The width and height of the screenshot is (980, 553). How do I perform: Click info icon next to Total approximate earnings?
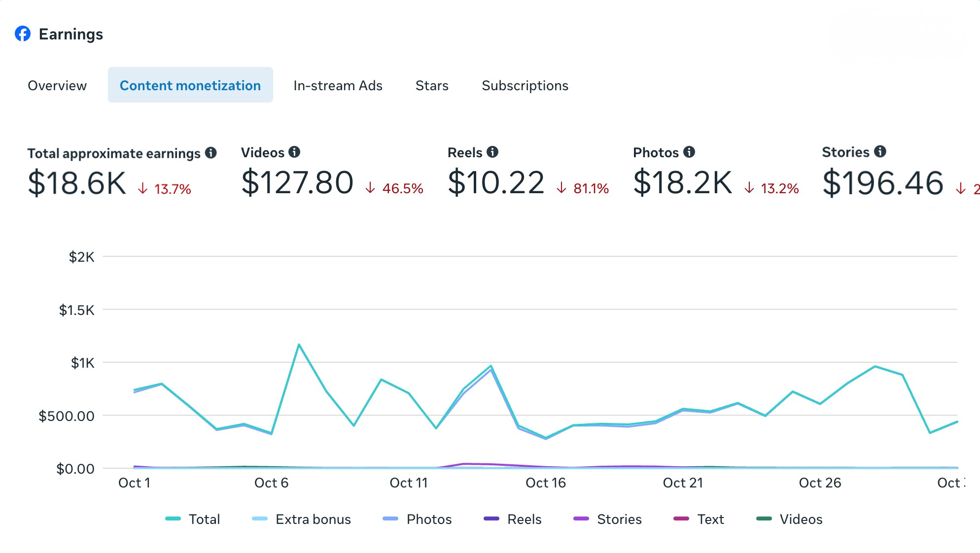click(211, 153)
